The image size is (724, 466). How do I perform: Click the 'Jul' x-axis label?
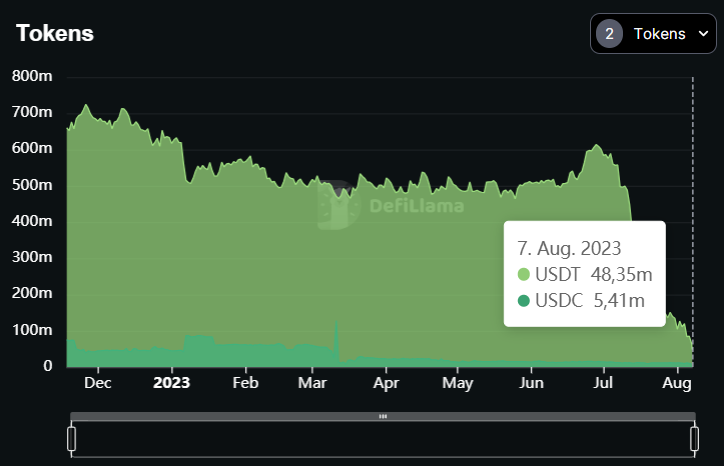[603, 383]
